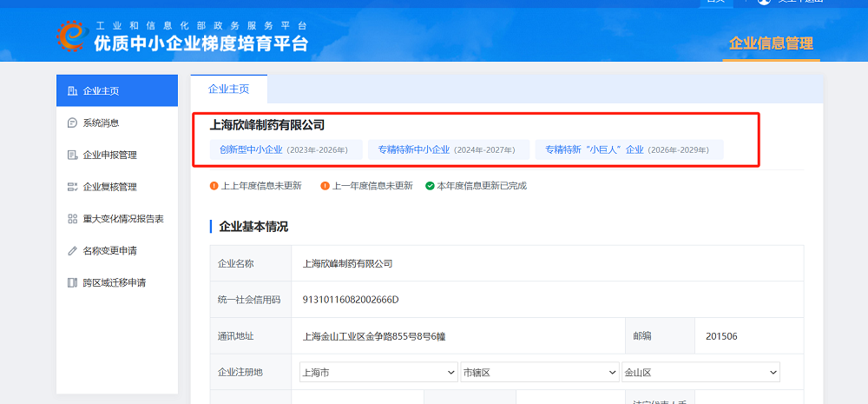
Task: Click the orange warning icon beside 上一年度信息未更新
Action: (x=325, y=186)
